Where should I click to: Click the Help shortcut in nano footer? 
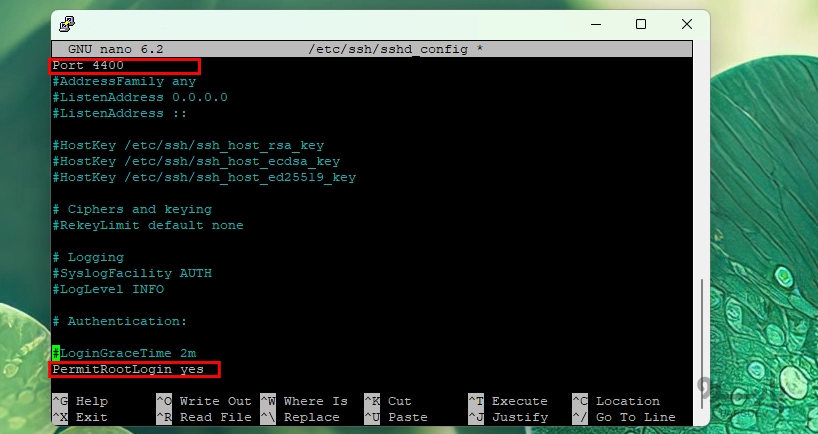tap(91, 402)
